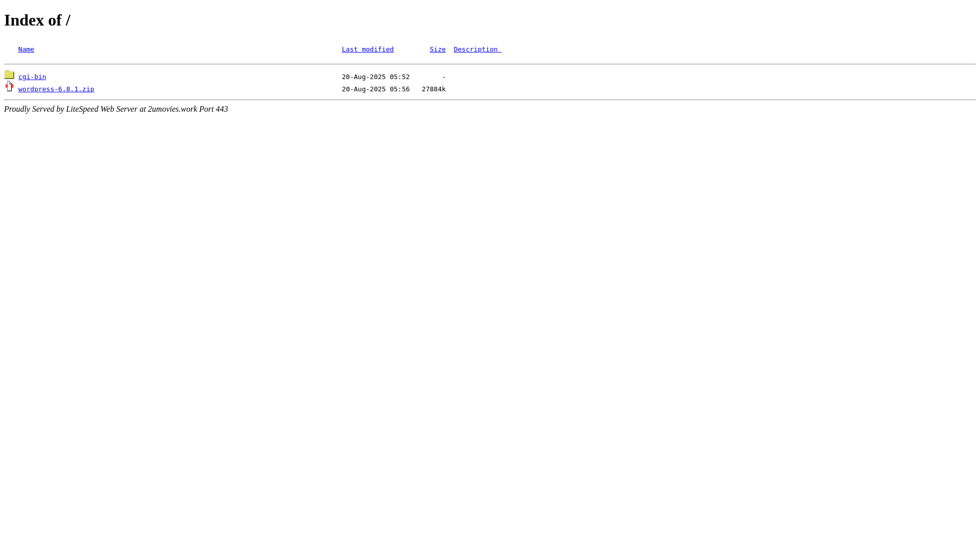Sort listing by Size column
Image resolution: width=980 pixels, height=551 pixels.
(437, 49)
